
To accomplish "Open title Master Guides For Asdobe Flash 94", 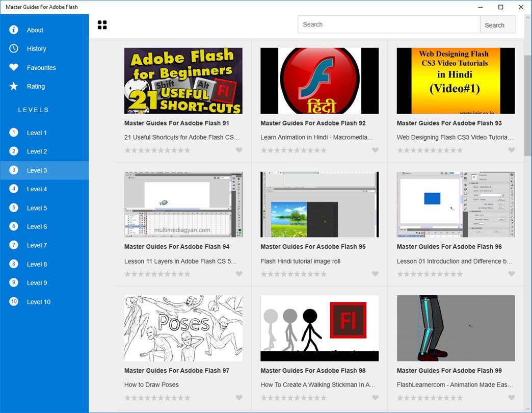I will [176, 247].
